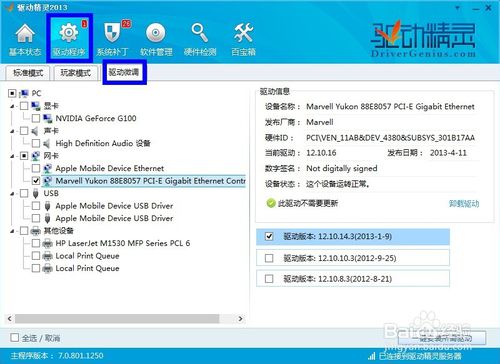Image resolution: width=500 pixels, height=364 pixels.
Task: Check the Apple Mobile Device Ethernet checkbox
Action: (x=36, y=168)
